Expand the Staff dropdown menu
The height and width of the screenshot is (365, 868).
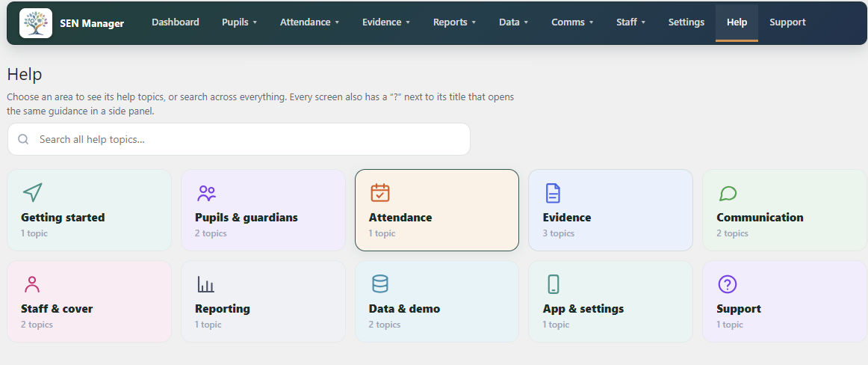pyautogui.click(x=630, y=22)
